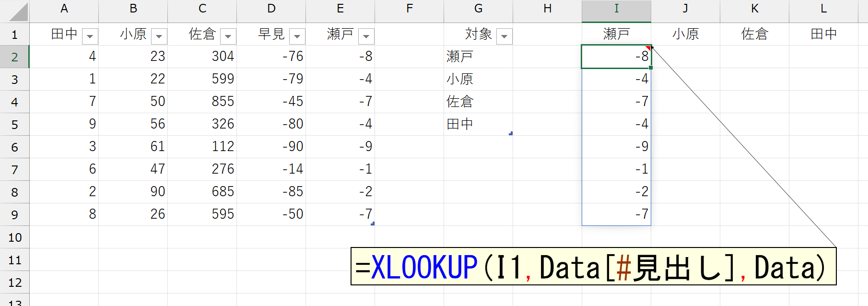
Task: Click cell A5 with value 9
Action: [64, 124]
